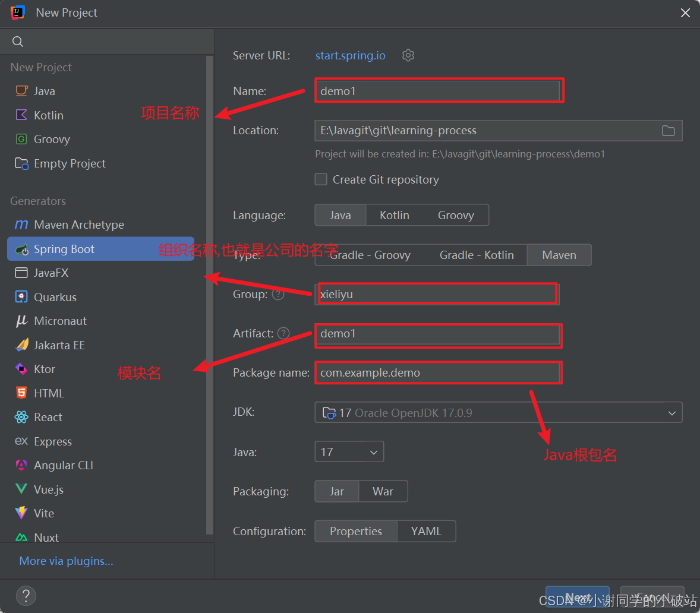This screenshot has width=700, height=613.
Task: Open the Maven Archetype generator icon
Action: (x=21, y=225)
